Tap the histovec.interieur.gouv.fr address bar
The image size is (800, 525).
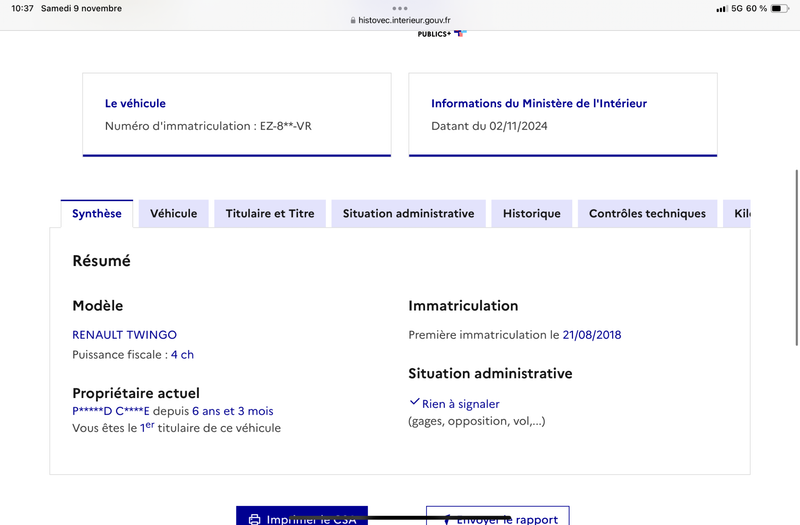tap(400, 20)
